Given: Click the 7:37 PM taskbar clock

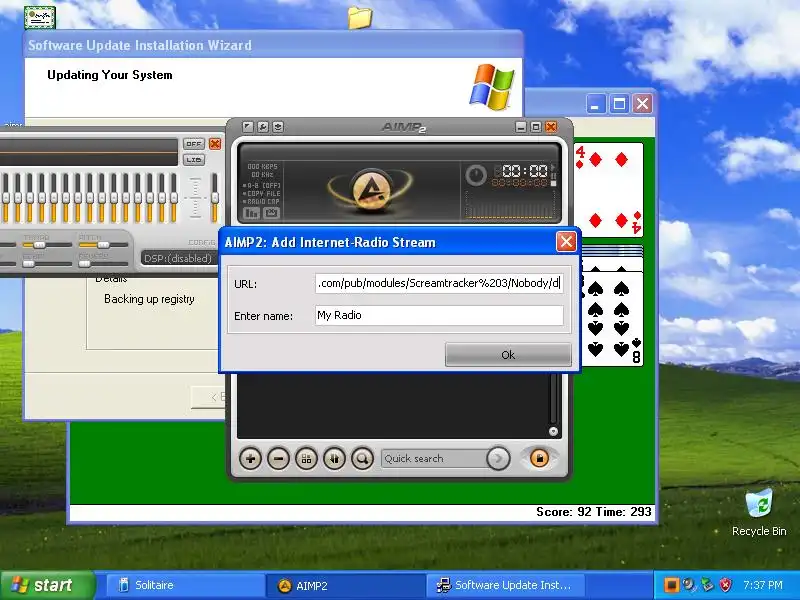Looking at the screenshot, I should pyautogui.click(x=763, y=585).
